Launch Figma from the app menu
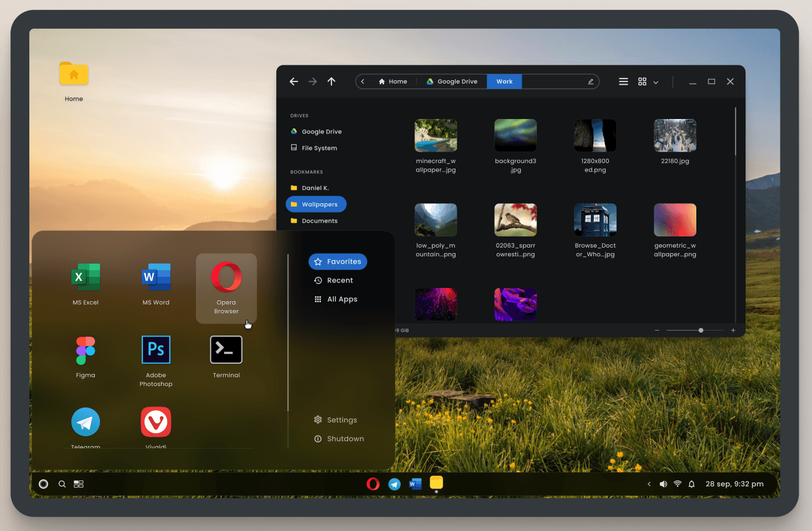This screenshot has height=531, width=812. [x=86, y=358]
